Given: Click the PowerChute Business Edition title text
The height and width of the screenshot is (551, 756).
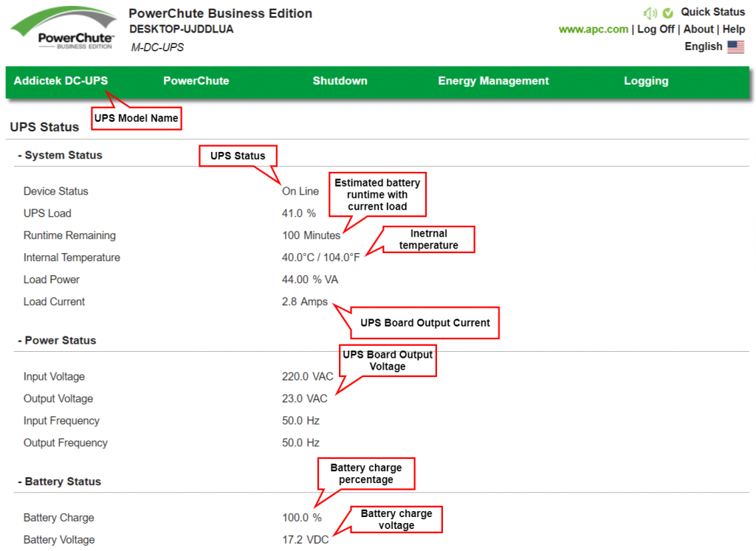Looking at the screenshot, I should [x=220, y=13].
